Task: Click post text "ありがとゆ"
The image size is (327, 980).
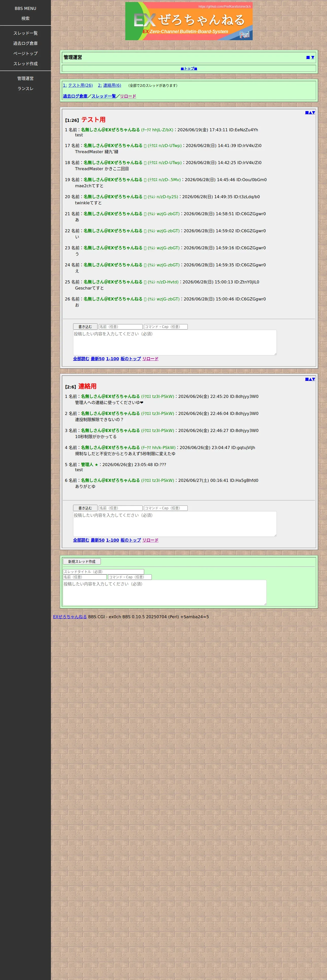Action: coord(85,487)
